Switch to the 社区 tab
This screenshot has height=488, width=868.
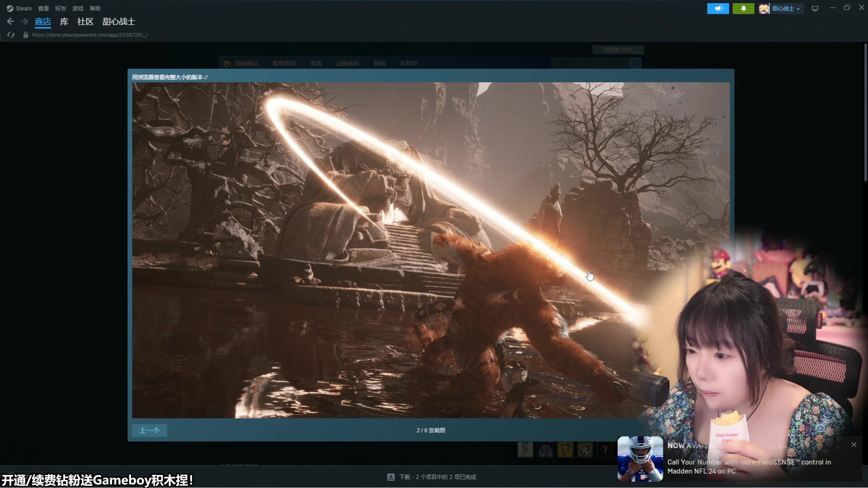tap(85, 22)
